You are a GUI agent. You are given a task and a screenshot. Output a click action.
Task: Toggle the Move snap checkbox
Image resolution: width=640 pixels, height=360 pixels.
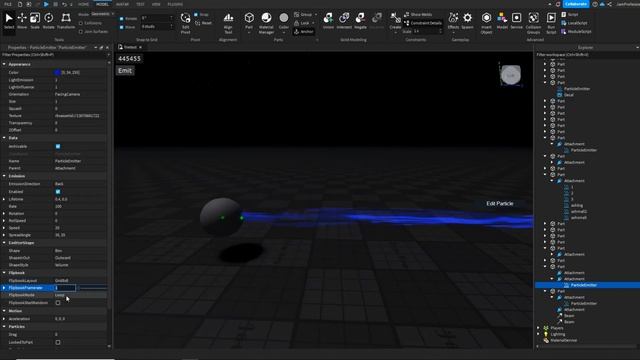pos(122,27)
